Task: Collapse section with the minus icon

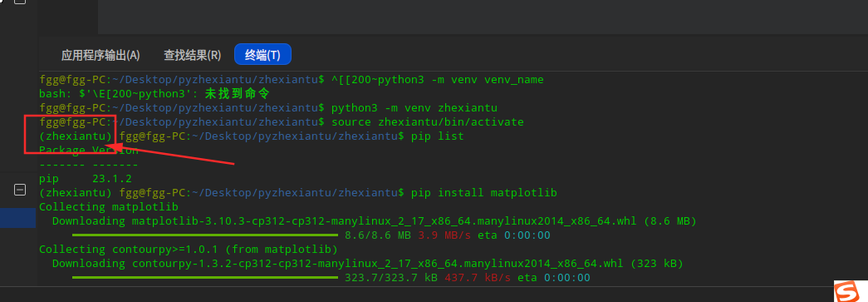Action: point(19,190)
